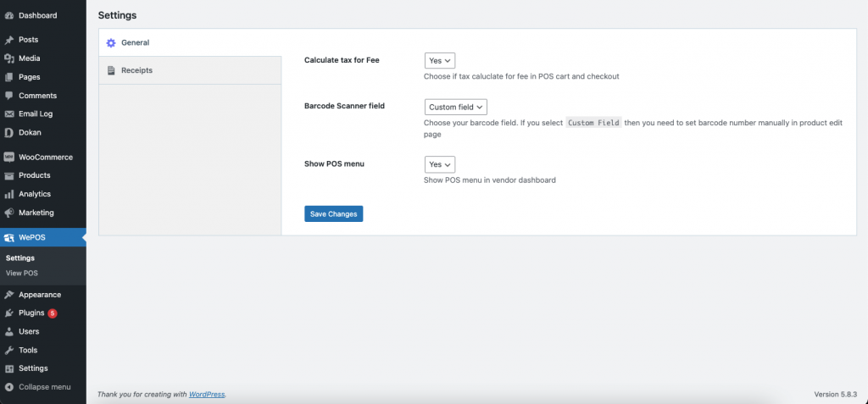This screenshot has width=868, height=404.
Task: Open the Show POS menu dropdown
Action: tap(440, 164)
